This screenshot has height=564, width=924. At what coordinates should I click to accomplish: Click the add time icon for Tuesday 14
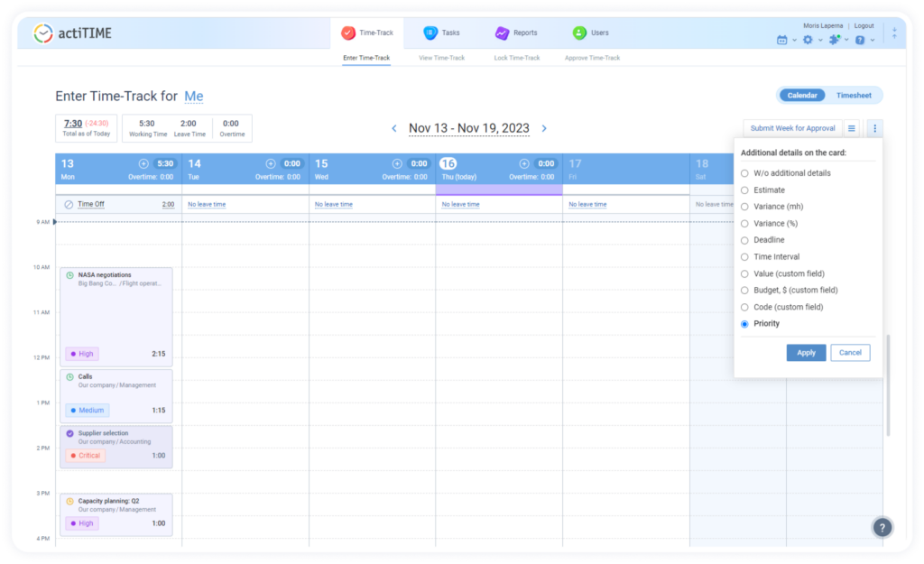point(271,163)
